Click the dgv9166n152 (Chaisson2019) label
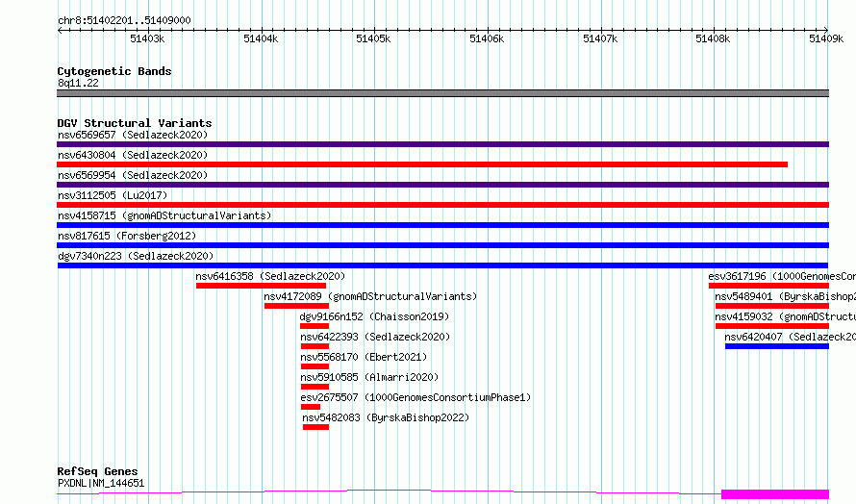Image resolution: width=856 pixels, height=504 pixels. (x=374, y=316)
